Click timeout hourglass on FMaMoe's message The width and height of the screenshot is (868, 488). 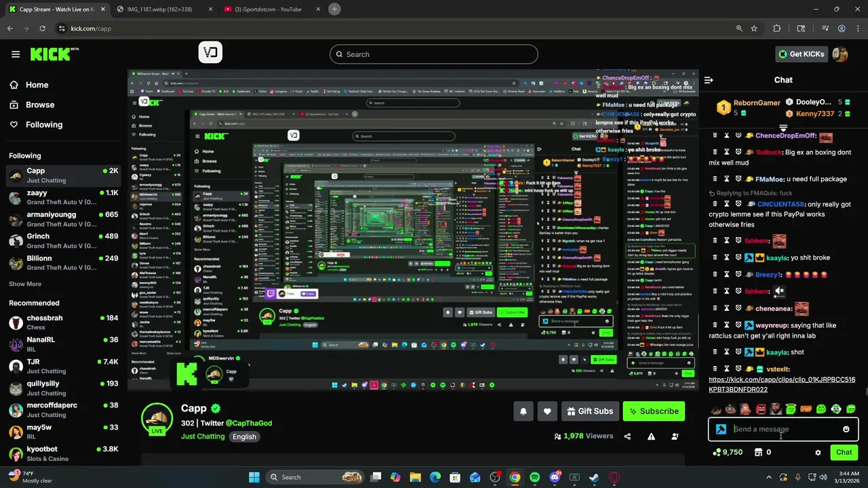(x=726, y=179)
